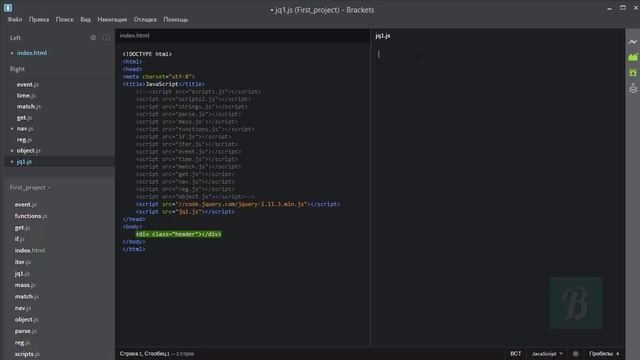Click the DOCTYPE html line in editor
The width and height of the screenshot is (640, 360).
click(147, 54)
